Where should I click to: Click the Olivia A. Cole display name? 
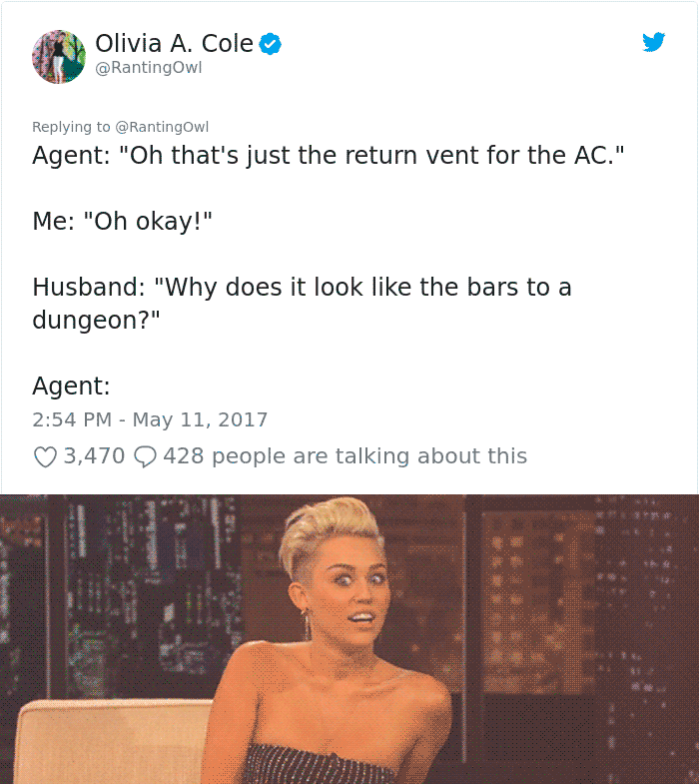(174, 44)
